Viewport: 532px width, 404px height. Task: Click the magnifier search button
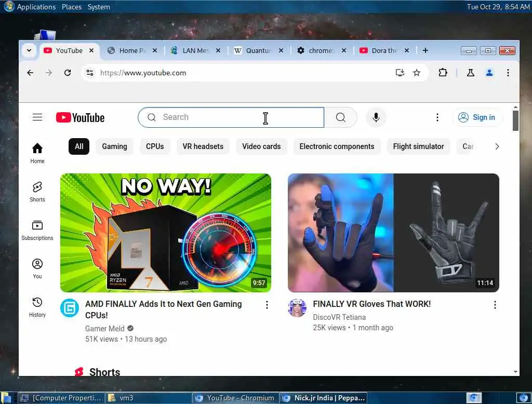tap(341, 117)
